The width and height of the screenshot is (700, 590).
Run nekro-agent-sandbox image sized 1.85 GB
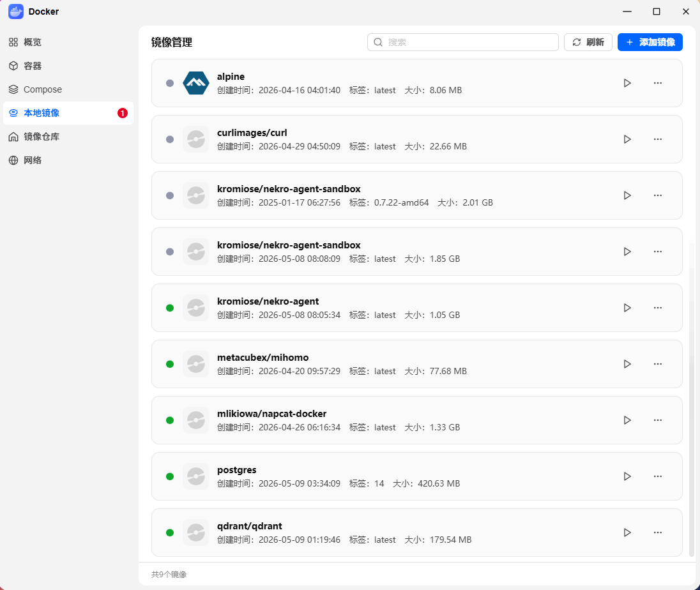tap(627, 252)
